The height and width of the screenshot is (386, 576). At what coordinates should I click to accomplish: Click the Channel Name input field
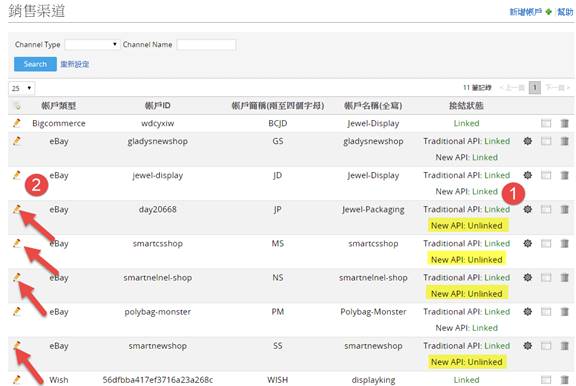pos(206,44)
